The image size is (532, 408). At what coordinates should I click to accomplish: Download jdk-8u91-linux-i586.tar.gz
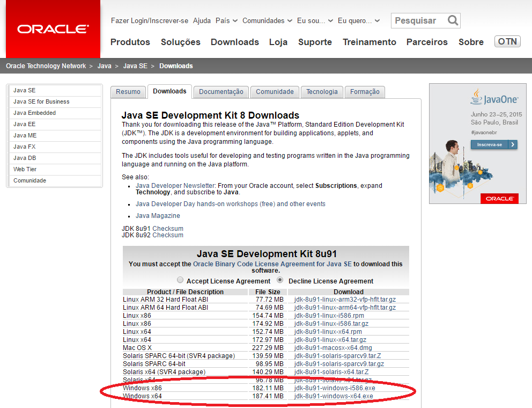coord(331,324)
